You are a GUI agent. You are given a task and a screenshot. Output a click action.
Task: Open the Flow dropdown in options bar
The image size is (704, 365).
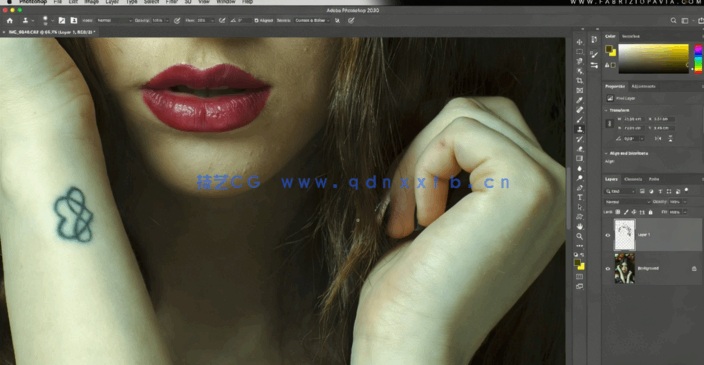(x=212, y=21)
